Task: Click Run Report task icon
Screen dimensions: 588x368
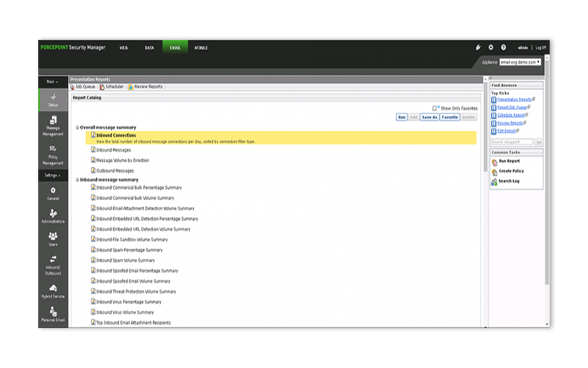Action: (x=495, y=162)
